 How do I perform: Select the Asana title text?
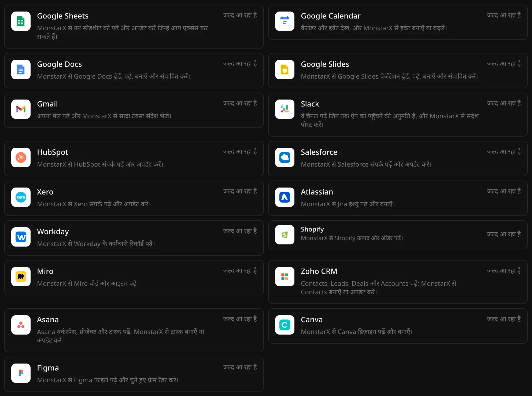(x=48, y=320)
